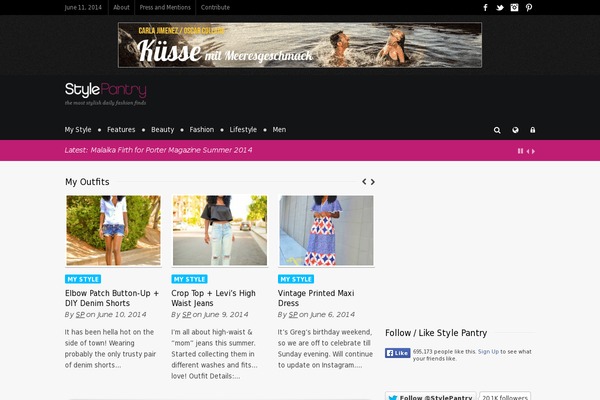600x400 pixels.
Task: Open the Contribute page
Action: pyautogui.click(x=215, y=7)
